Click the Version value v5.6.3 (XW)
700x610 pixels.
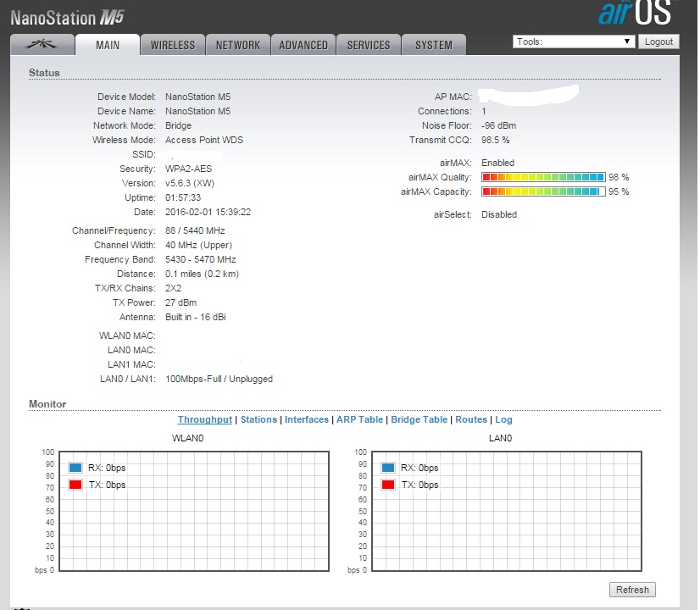tap(190, 183)
